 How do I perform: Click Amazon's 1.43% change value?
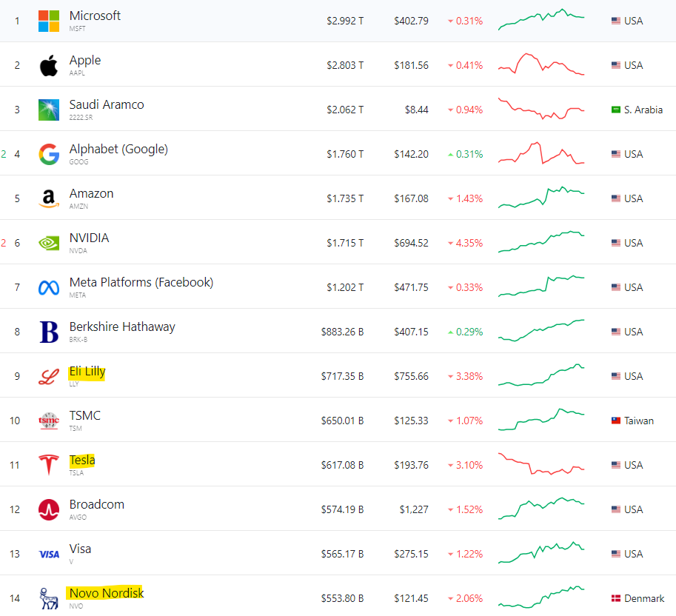469,198
